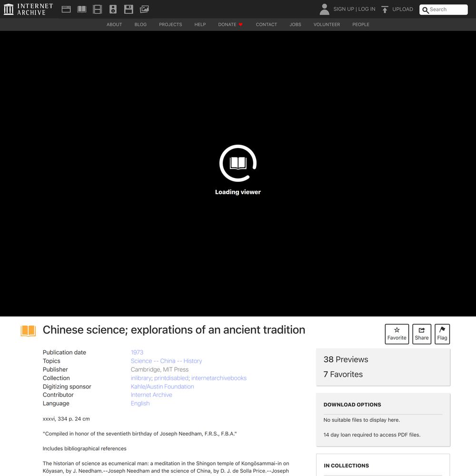The image size is (476, 476).
Task: Click the UPLOAD link text
Action: click(x=403, y=9)
